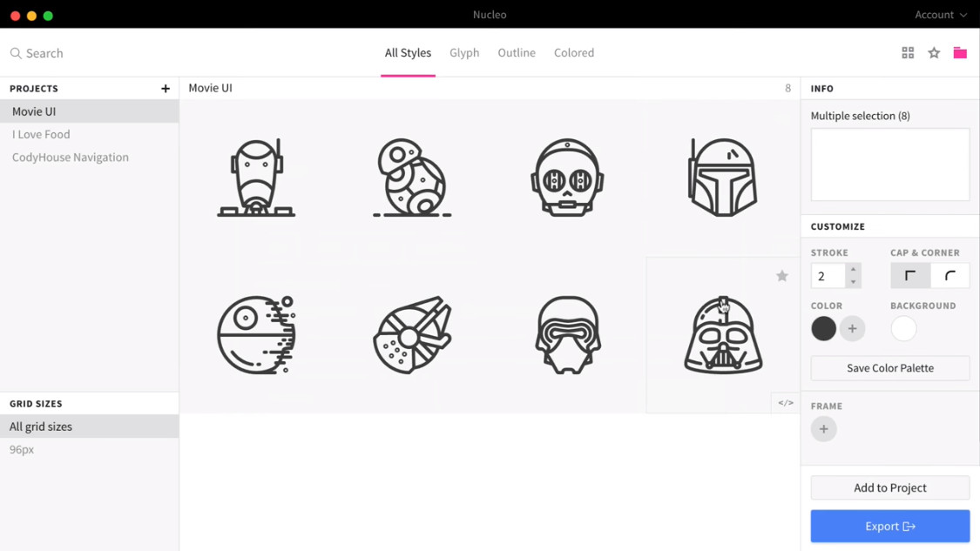Screen dimensions: 980x551
Task: Select the Kylo Ren mask icon
Action: 567,335
